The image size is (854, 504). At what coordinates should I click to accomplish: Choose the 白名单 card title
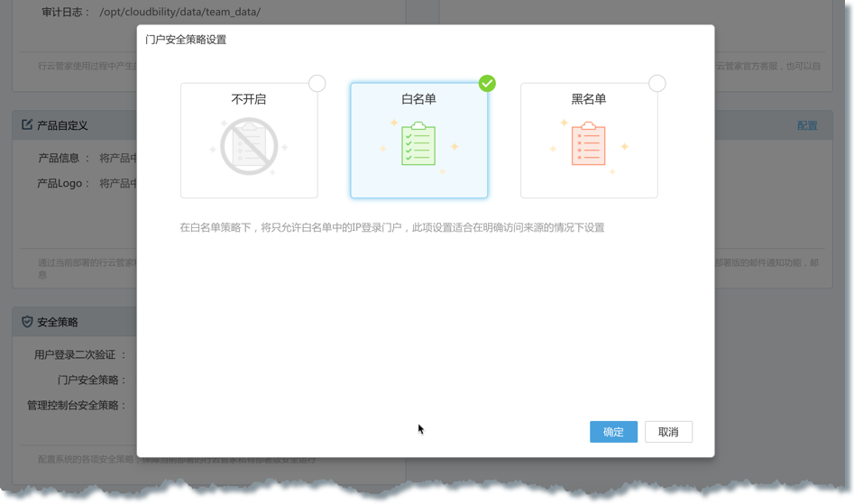[x=418, y=99]
